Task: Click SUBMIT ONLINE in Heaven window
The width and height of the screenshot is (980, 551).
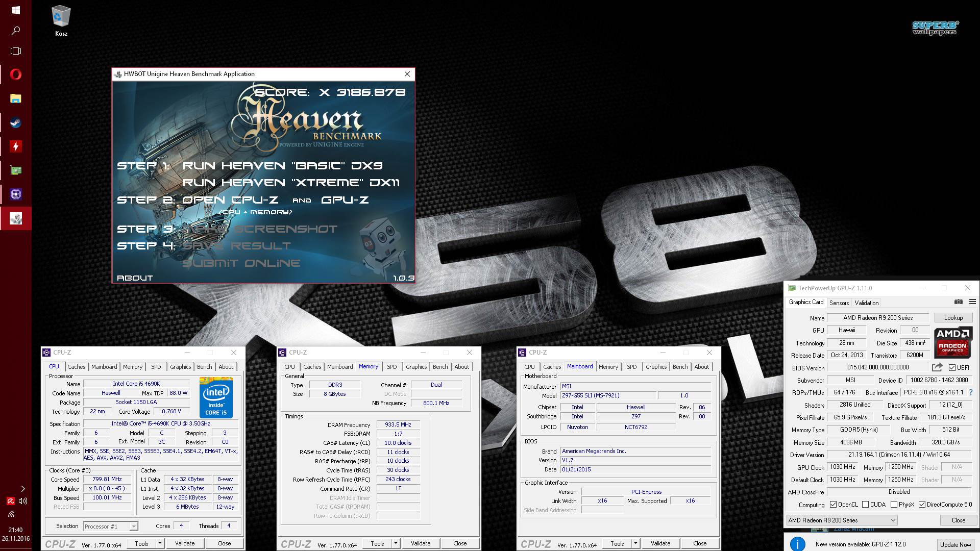Action: click(x=241, y=263)
